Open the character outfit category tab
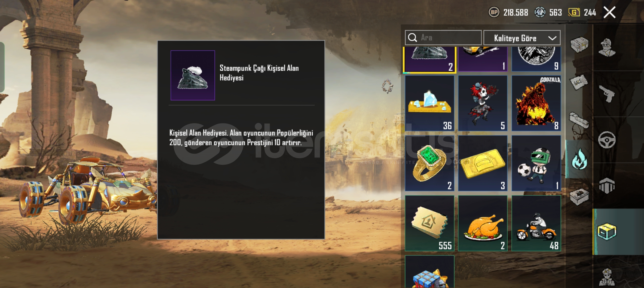The width and height of the screenshot is (644, 288). tap(607, 48)
